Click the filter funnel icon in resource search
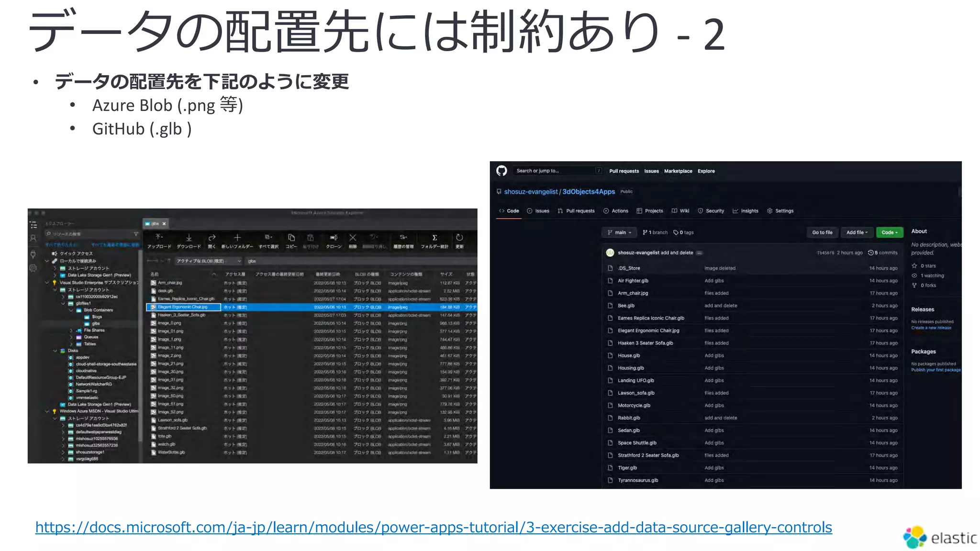Viewport: 980px width, 551px height. 136,234
